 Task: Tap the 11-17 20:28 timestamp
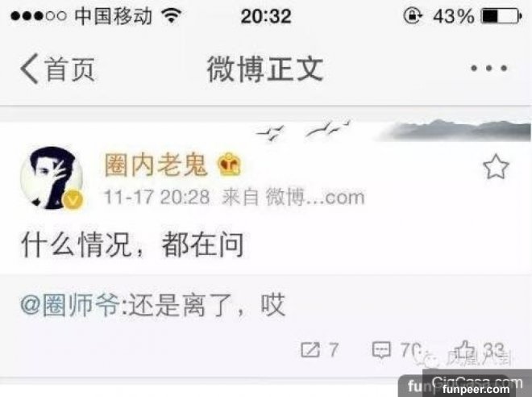156,197
